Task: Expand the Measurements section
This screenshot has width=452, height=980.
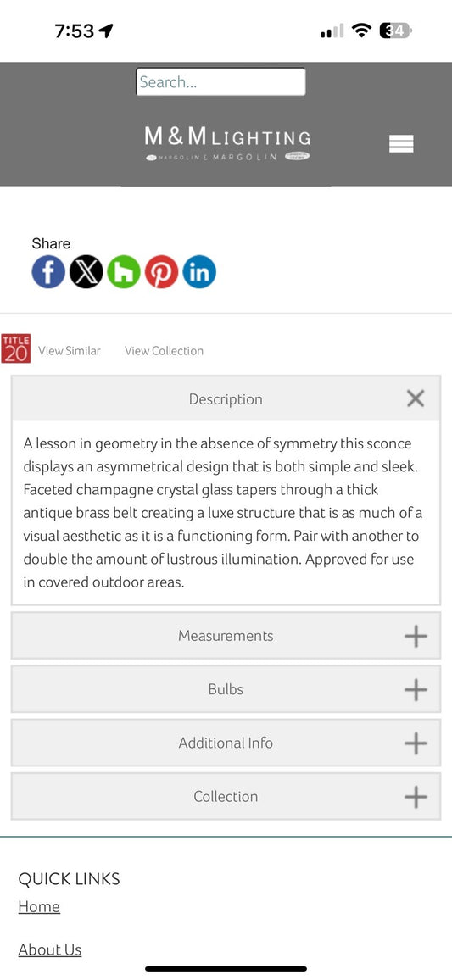Action: tap(226, 636)
